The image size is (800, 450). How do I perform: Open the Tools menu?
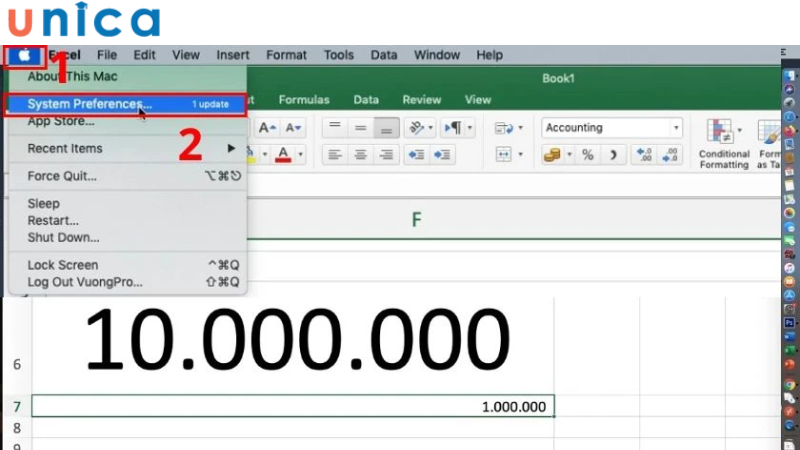coord(339,55)
